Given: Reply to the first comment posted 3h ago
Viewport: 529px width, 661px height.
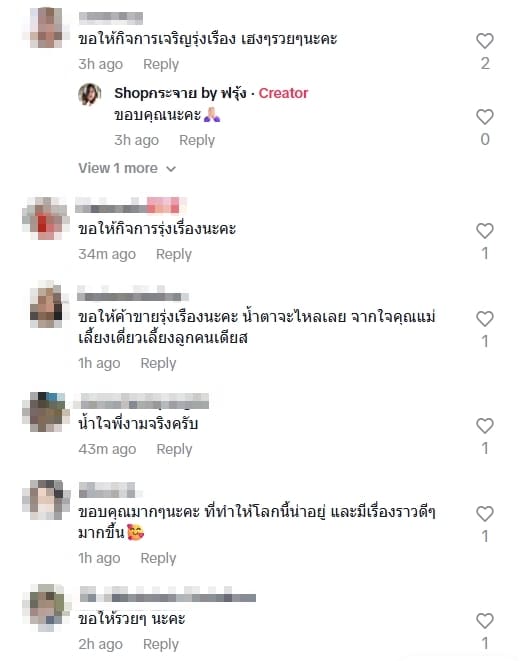Looking at the screenshot, I should point(161,64).
